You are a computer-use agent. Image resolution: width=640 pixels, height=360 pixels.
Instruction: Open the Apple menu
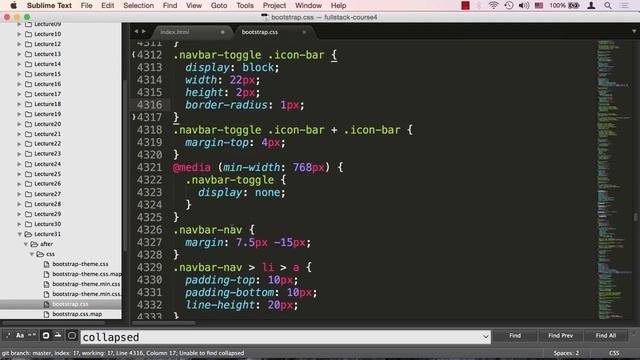(x=13, y=5)
